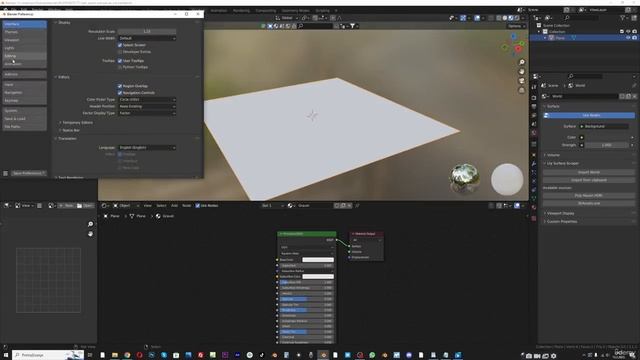Image resolution: width=640 pixels, height=360 pixels.
Task: Open Language dropdown
Action: [x=147, y=147]
